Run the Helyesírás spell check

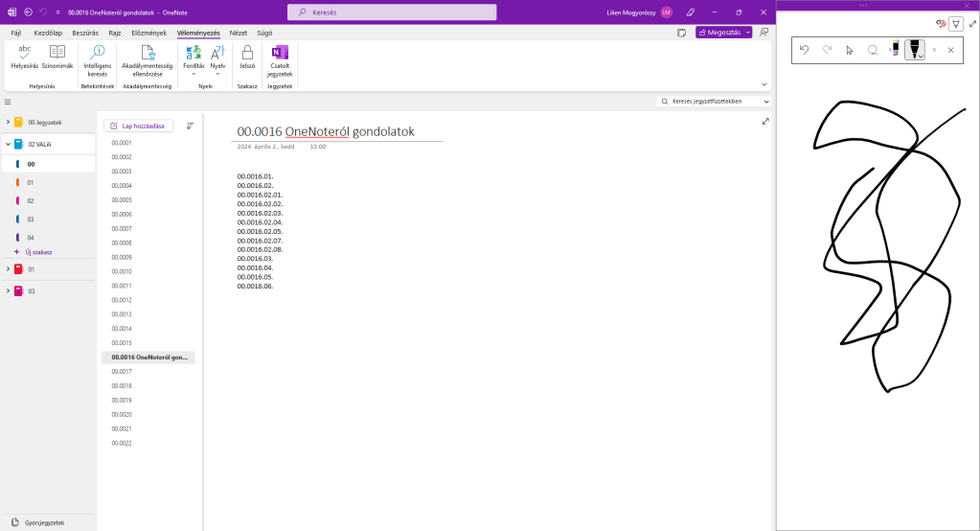24,57
